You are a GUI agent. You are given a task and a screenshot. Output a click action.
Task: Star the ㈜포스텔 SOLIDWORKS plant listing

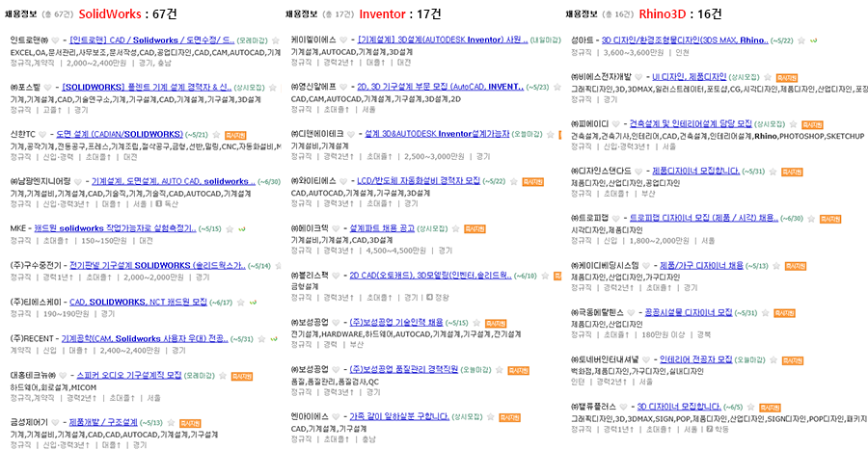273,88
